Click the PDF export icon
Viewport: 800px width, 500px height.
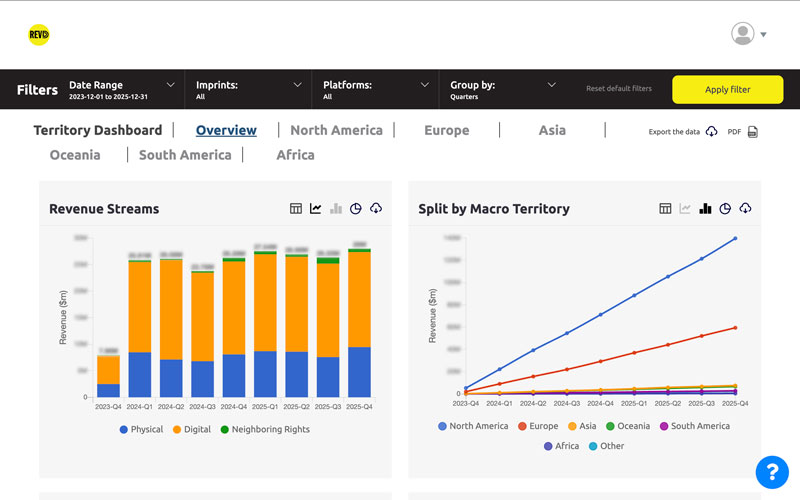coord(752,132)
